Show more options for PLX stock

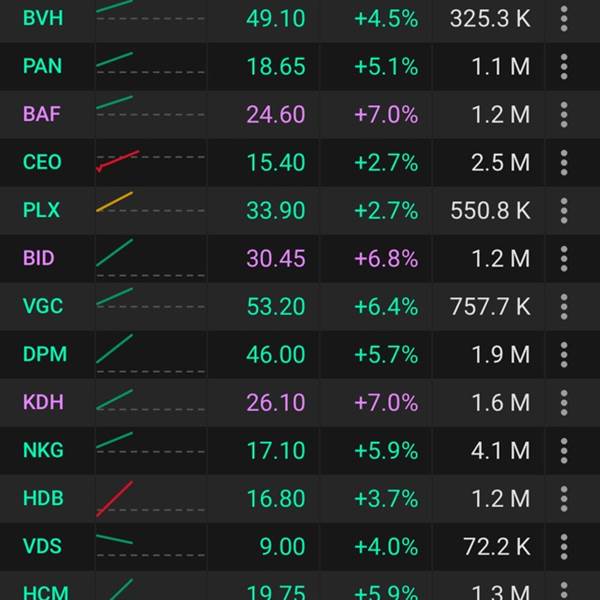[564, 210]
